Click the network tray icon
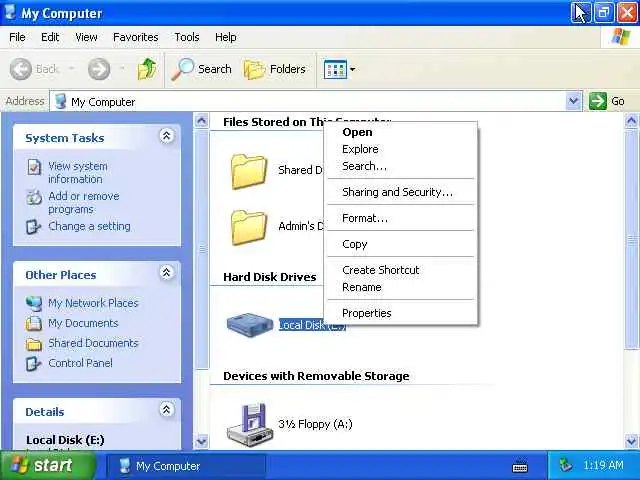The width and height of the screenshot is (640, 480). 566,465
